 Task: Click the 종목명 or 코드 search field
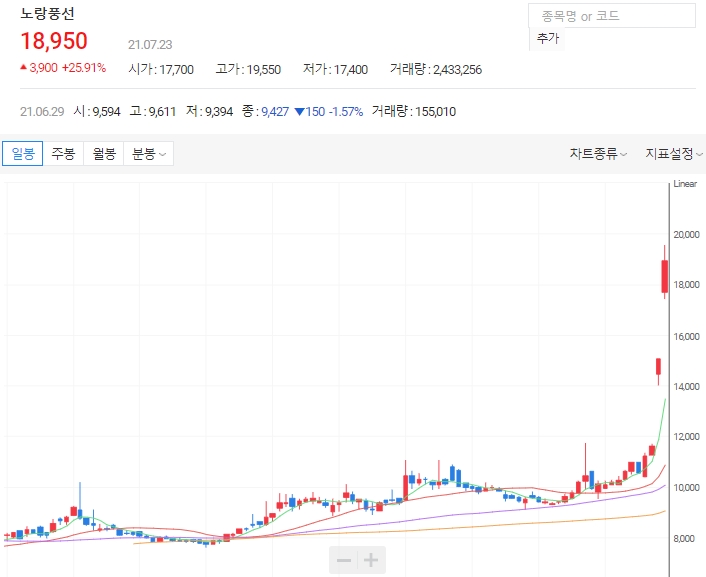tap(612, 16)
